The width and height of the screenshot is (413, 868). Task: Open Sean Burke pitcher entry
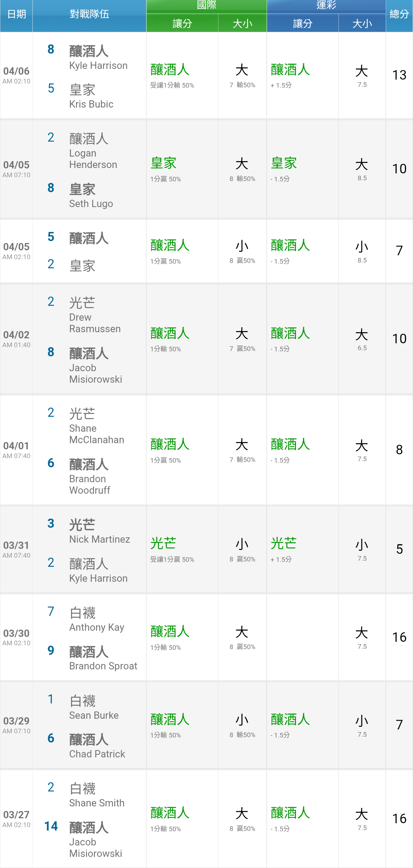(x=94, y=715)
